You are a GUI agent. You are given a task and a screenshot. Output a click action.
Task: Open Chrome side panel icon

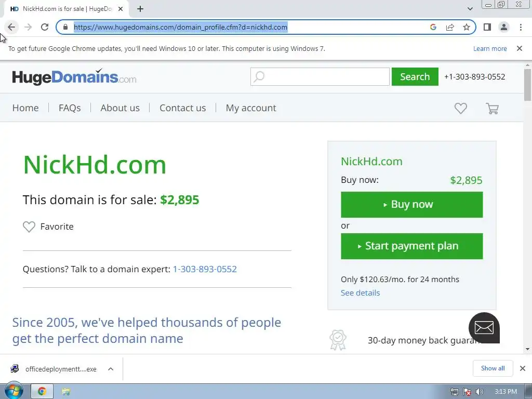487,27
